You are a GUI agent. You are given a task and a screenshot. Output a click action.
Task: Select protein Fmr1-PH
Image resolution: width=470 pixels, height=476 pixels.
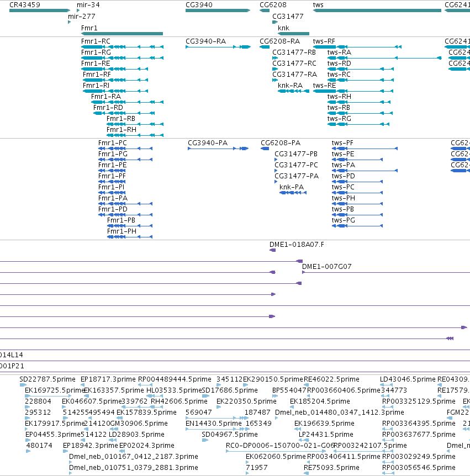tap(130, 237)
